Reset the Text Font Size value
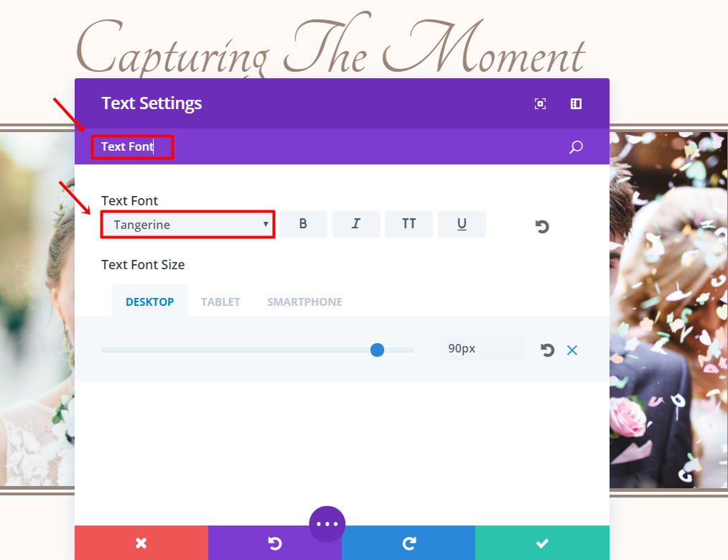 pos(547,350)
